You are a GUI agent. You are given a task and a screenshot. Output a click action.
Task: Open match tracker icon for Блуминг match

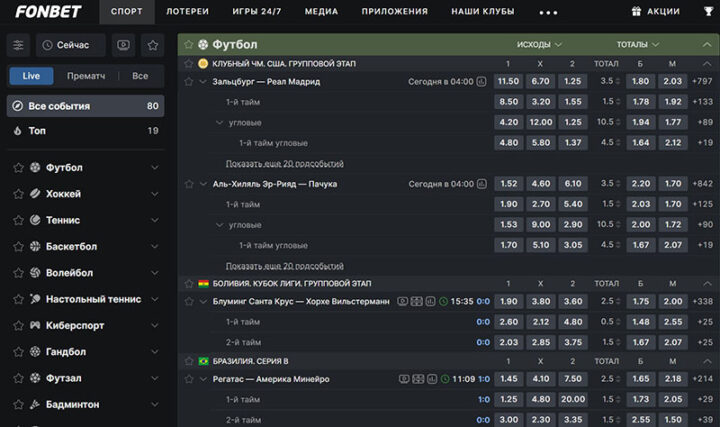tap(416, 302)
